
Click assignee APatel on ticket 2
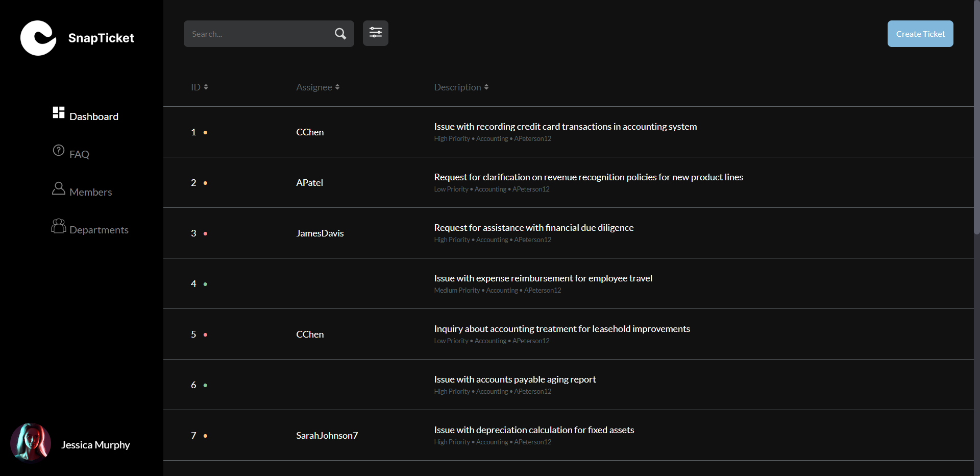(309, 183)
